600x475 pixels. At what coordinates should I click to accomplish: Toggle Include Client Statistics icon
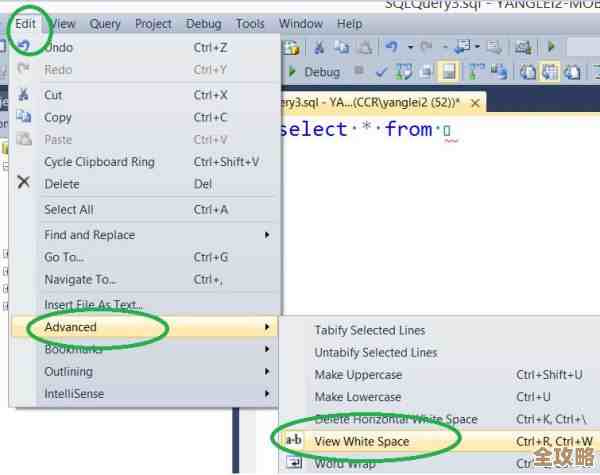coord(499,72)
